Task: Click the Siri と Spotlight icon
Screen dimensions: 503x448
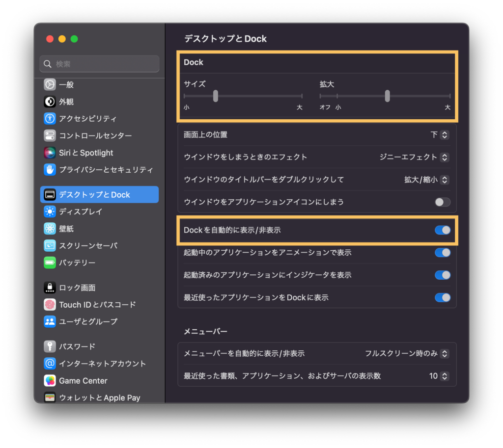Action: (x=50, y=153)
